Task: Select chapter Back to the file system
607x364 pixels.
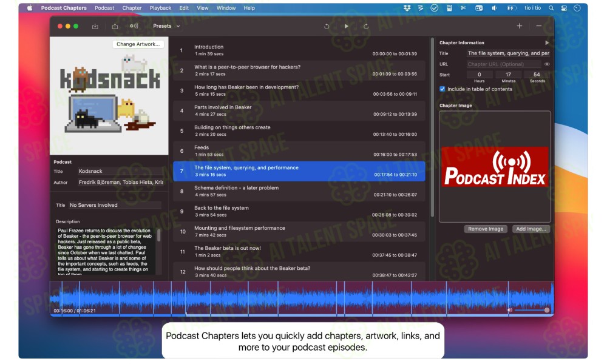Action: pos(299,211)
